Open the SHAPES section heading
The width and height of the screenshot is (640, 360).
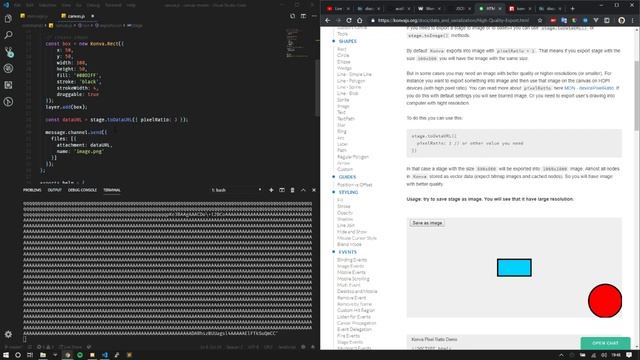347,41
